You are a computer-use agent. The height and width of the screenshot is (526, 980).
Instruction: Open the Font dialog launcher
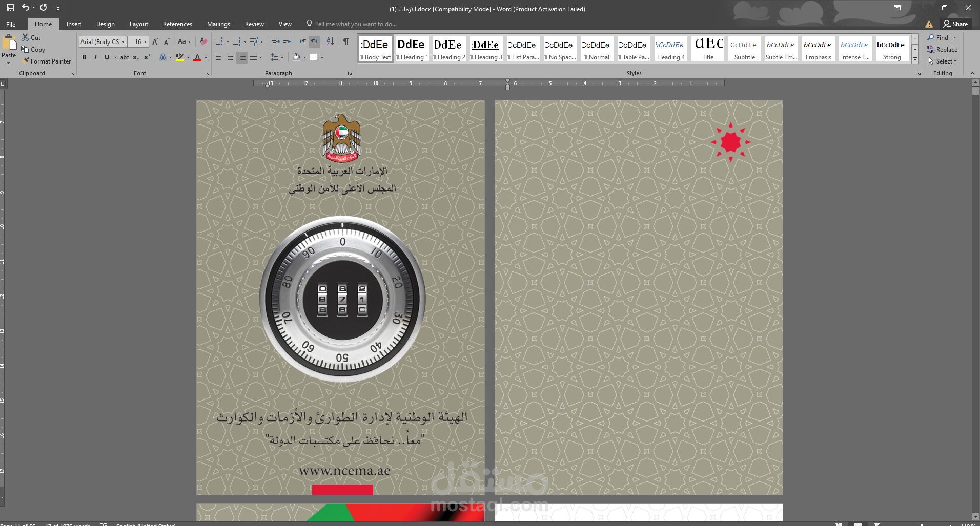point(207,74)
